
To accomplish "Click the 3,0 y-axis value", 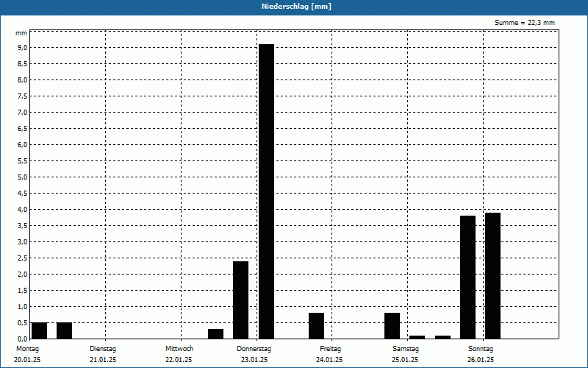I will (x=22, y=242).
